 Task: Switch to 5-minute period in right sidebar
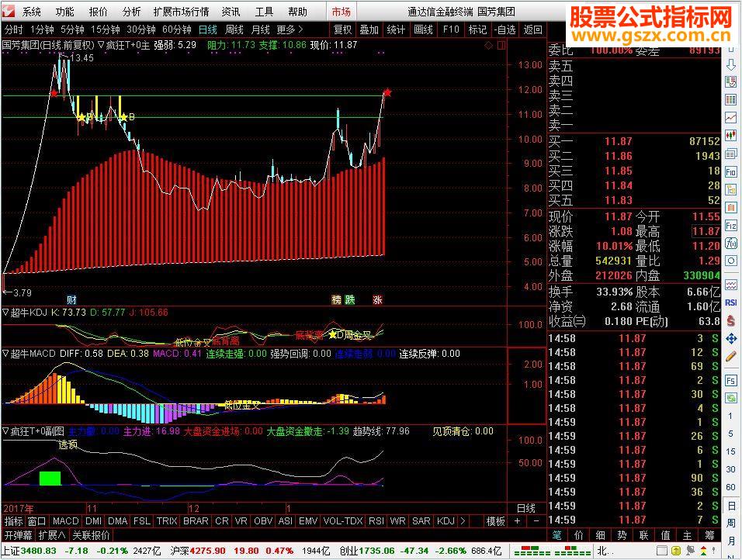coord(731,434)
